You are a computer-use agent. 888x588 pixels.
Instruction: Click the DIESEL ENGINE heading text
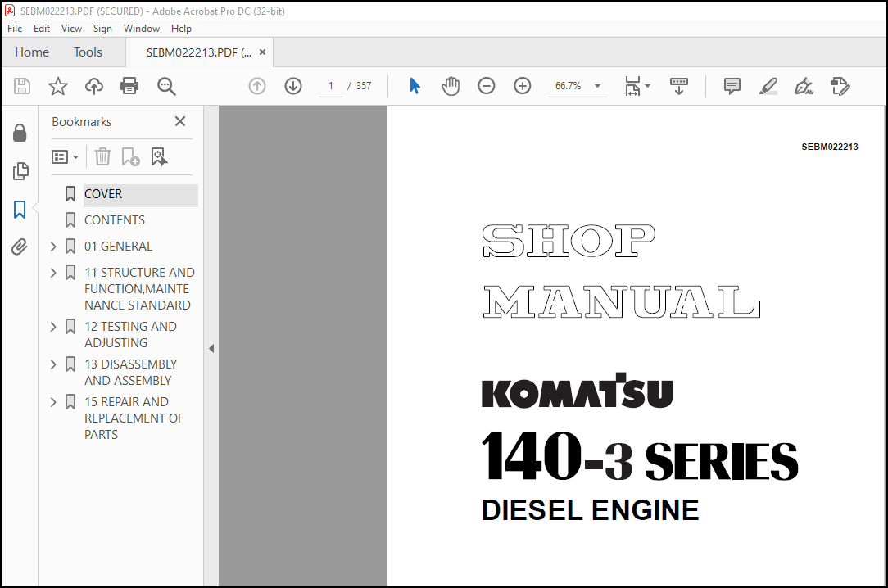tap(590, 510)
